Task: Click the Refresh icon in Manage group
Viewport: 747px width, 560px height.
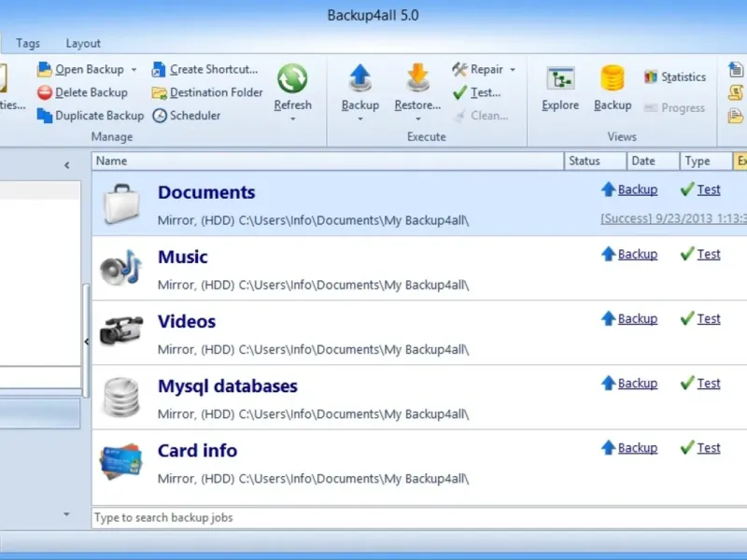Action: pyautogui.click(x=292, y=78)
